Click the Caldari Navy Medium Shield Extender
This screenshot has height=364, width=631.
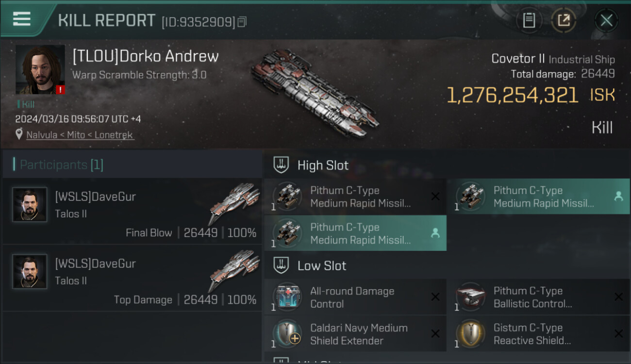pyautogui.click(x=355, y=334)
